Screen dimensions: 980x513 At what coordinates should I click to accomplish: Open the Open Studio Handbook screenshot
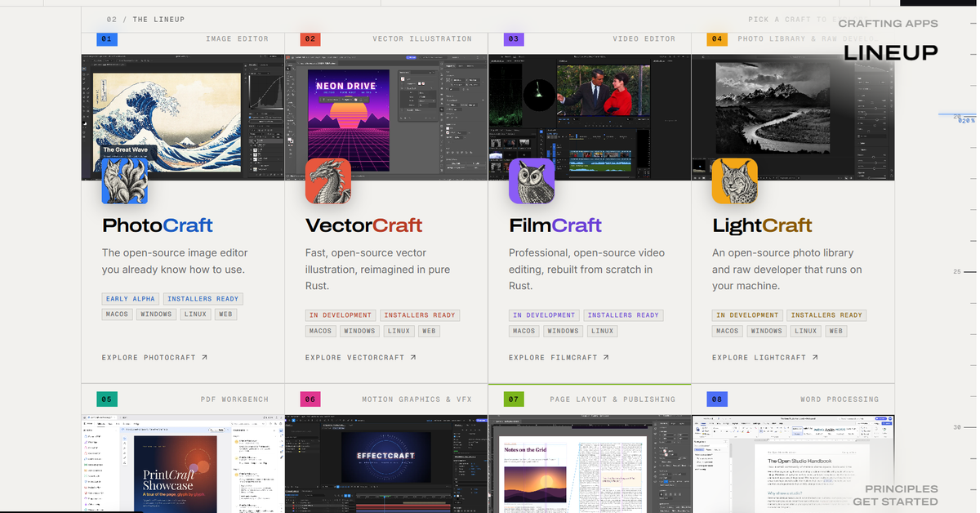793,464
